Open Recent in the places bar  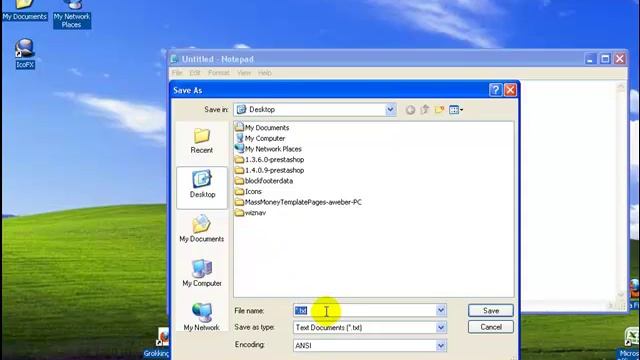pyautogui.click(x=202, y=141)
